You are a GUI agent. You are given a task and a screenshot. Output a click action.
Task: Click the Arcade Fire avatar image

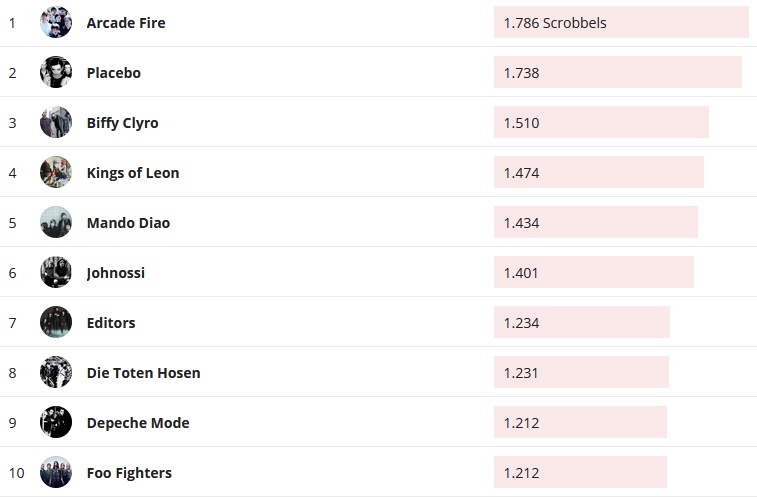coord(56,22)
